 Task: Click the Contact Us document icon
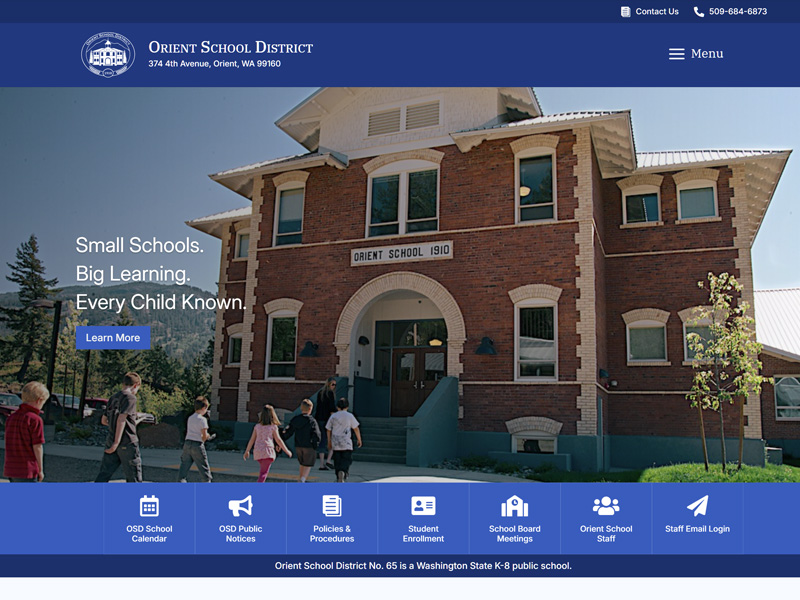click(x=626, y=12)
